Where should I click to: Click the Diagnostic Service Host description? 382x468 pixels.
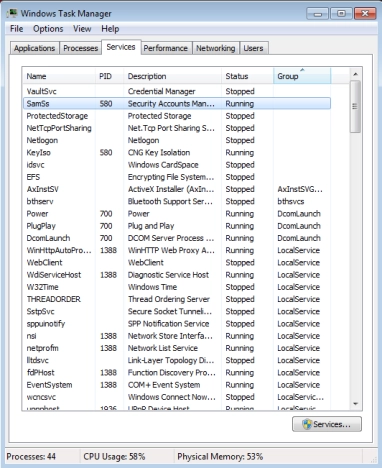[168, 275]
